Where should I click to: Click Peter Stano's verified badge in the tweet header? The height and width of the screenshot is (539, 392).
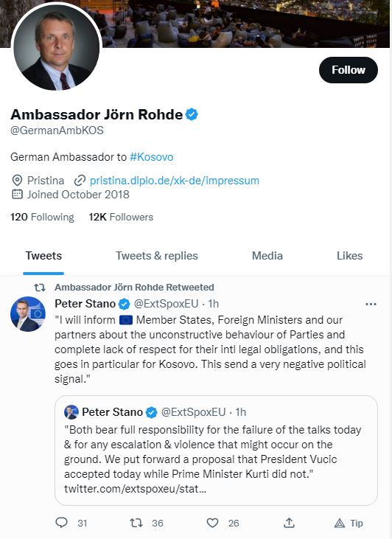pos(124,304)
